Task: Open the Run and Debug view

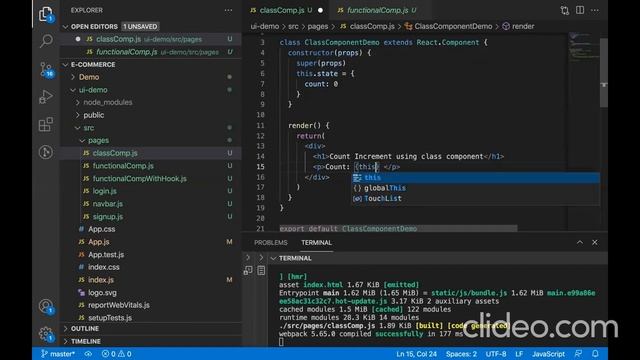Action: coord(46,97)
